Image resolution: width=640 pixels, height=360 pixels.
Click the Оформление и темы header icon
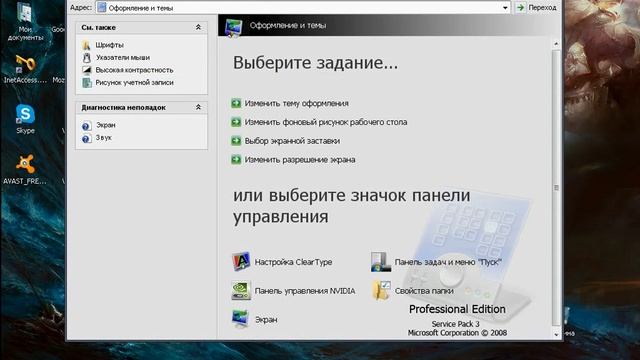[234, 27]
